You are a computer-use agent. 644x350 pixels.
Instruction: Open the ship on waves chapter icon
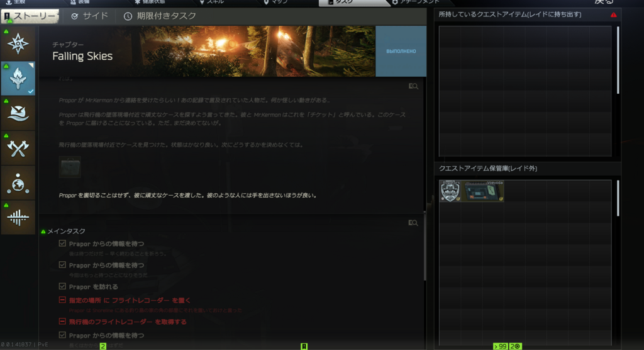coord(18,113)
